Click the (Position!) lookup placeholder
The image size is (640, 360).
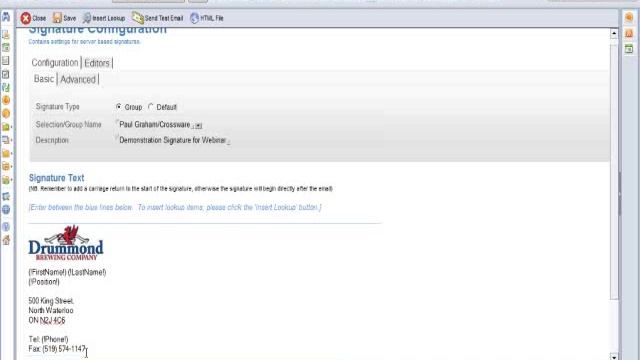click(x=44, y=282)
